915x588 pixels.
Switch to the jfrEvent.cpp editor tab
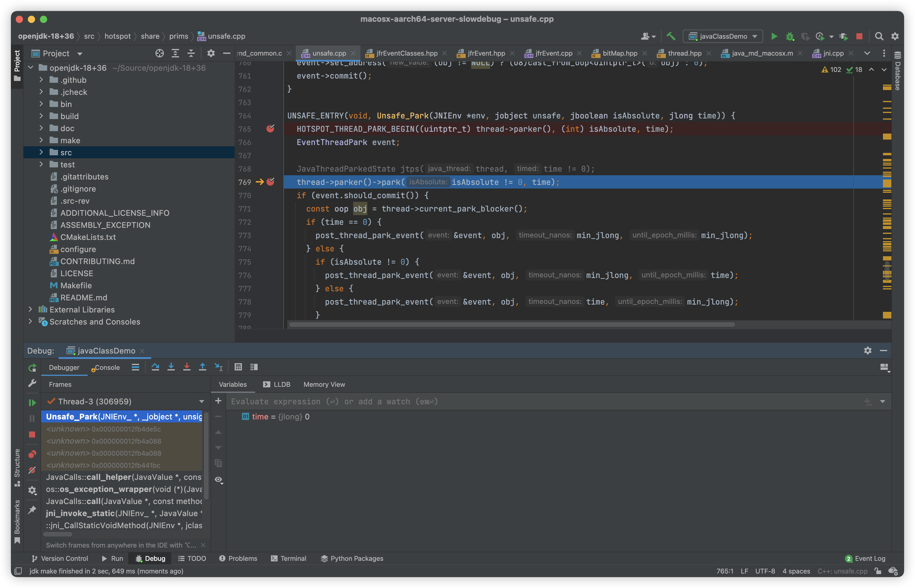(x=553, y=53)
